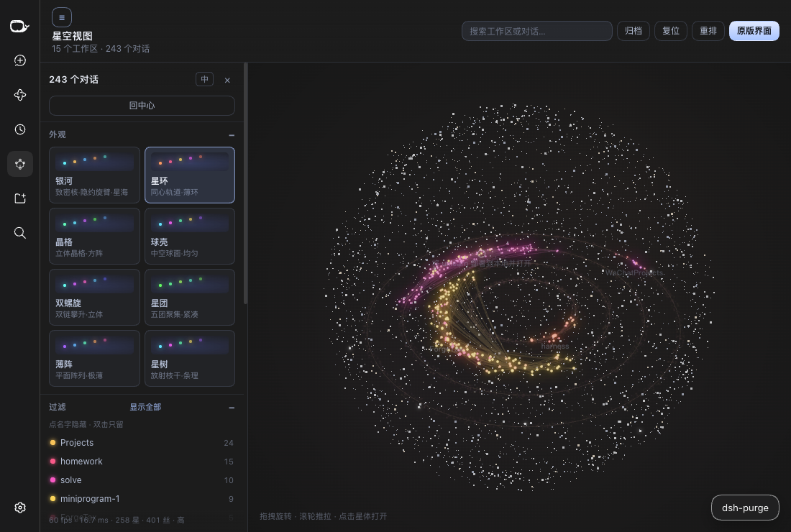Image resolution: width=791 pixels, height=532 pixels.
Task: Close the 243 个对话 panel
Action: coord(227,81)
